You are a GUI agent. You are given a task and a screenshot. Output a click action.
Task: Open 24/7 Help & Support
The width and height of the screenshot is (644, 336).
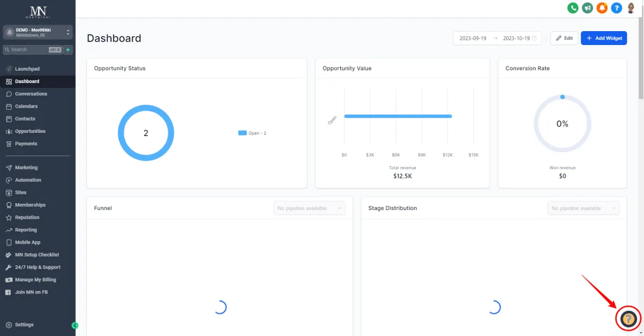tap(38, 267)
